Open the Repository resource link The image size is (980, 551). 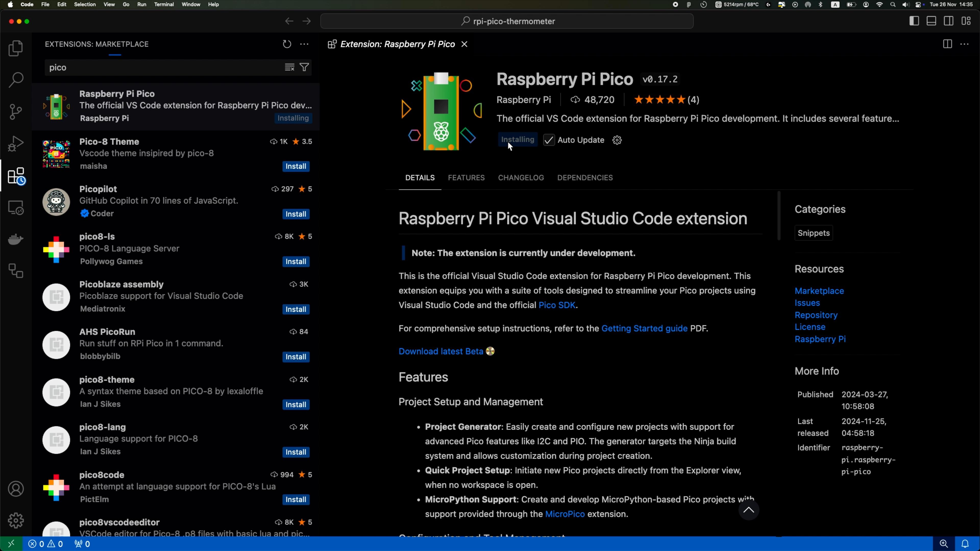[816, 315]
